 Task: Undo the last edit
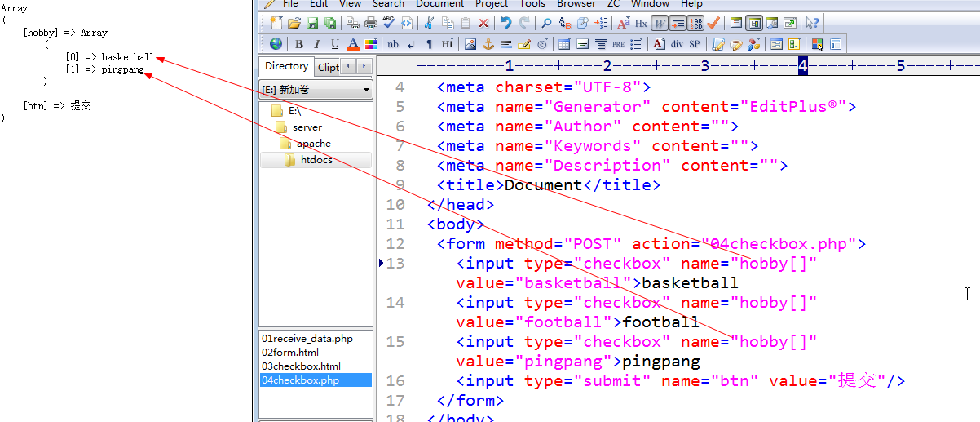click(x=505, y=23)
